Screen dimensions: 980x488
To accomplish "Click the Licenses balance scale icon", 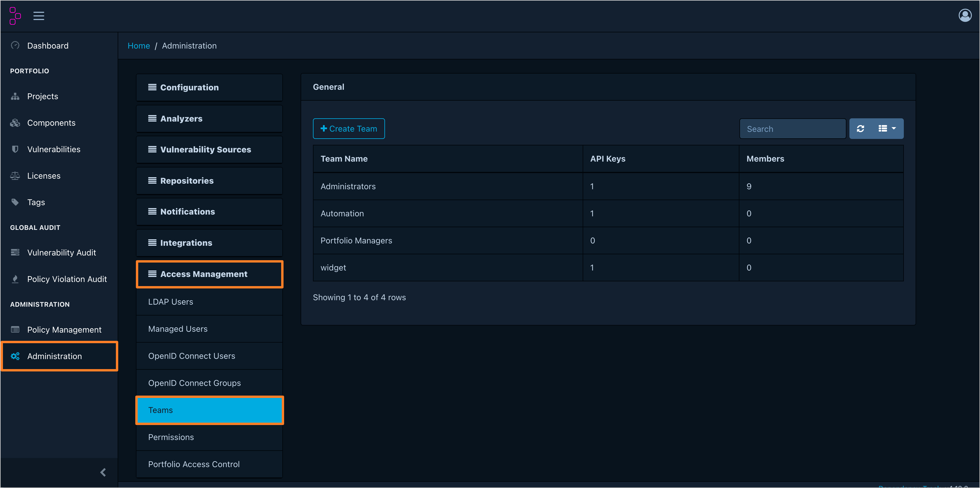I will (x=15, y=175).
